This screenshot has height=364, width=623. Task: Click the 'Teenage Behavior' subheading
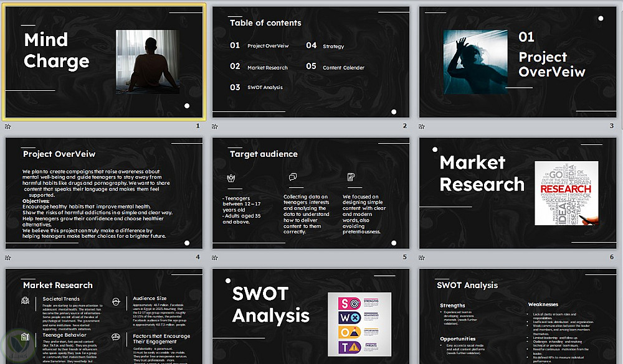pyautogui.click(x=64, y=335)
